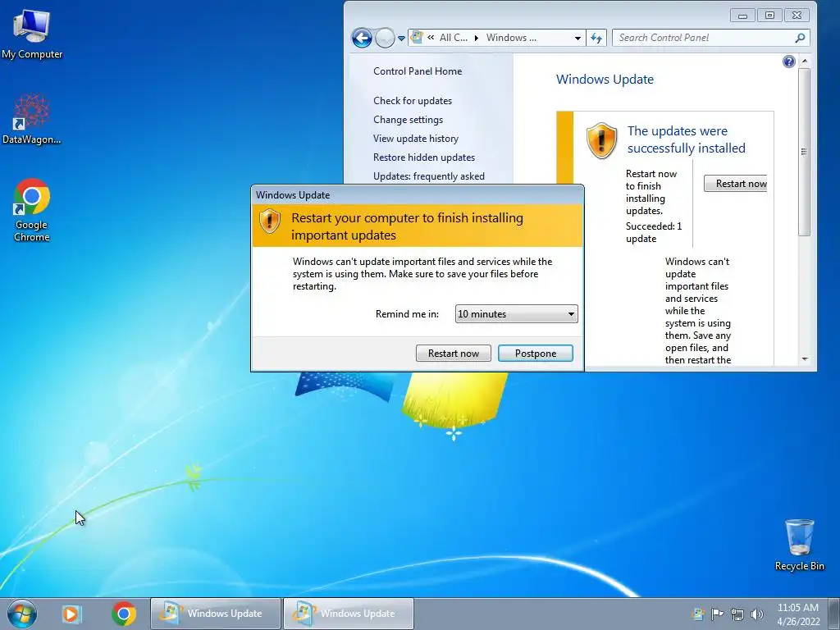Click the Windows breadcrumb segment
This screenshot has width=840, height=630.
tap(511, 38)
